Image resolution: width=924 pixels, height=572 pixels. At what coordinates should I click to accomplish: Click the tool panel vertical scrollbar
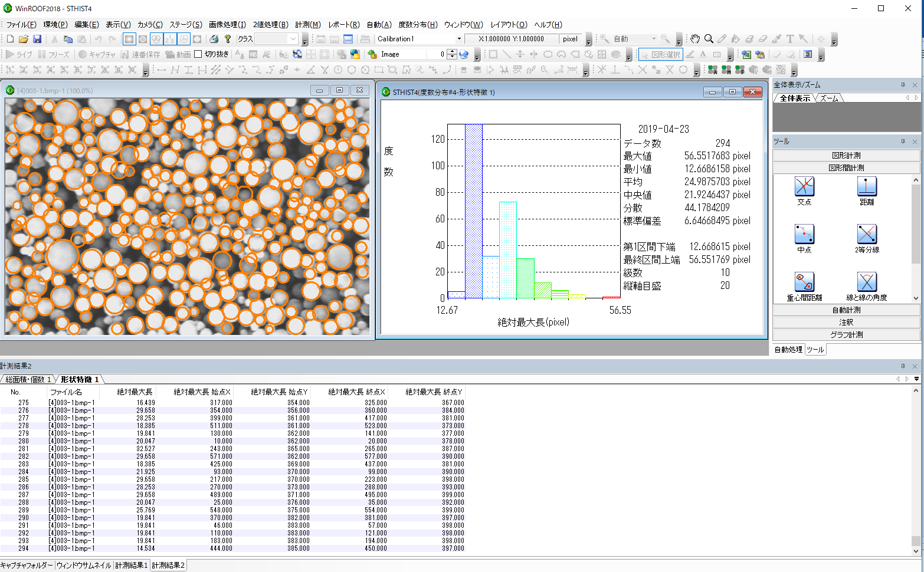(916, 239)
